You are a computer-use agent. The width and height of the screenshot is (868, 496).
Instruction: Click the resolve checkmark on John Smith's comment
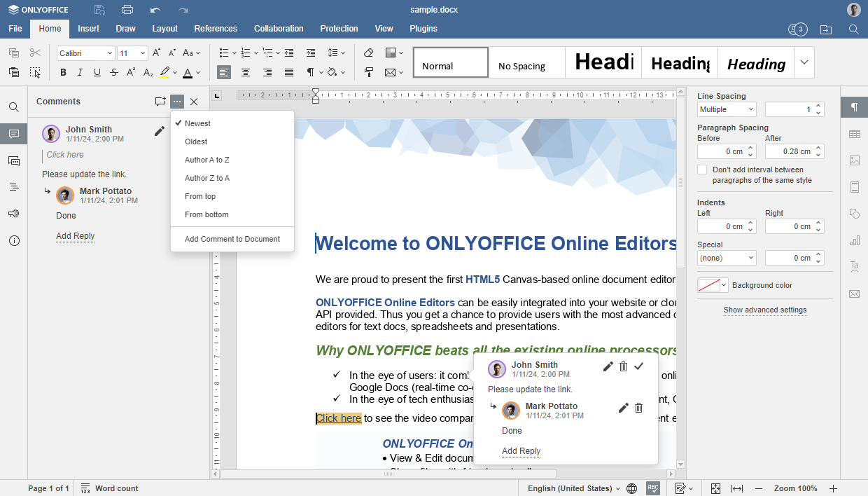(638, 366)
